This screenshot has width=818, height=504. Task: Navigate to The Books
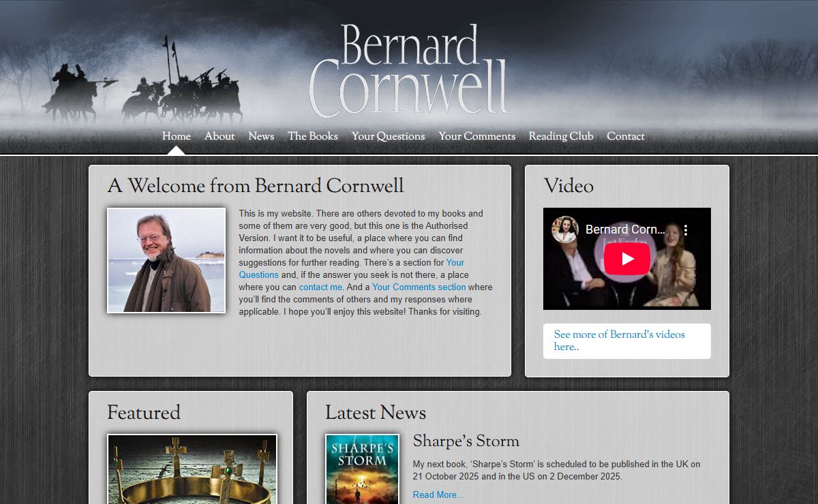313,136
